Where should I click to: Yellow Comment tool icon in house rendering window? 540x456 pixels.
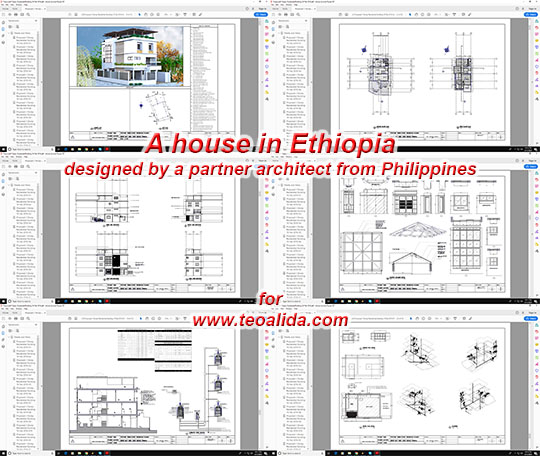[x=266, y=41]
